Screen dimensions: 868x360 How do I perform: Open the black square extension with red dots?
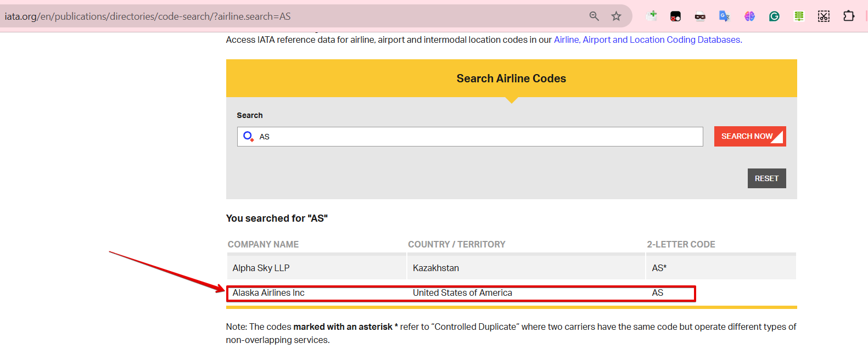675,16
